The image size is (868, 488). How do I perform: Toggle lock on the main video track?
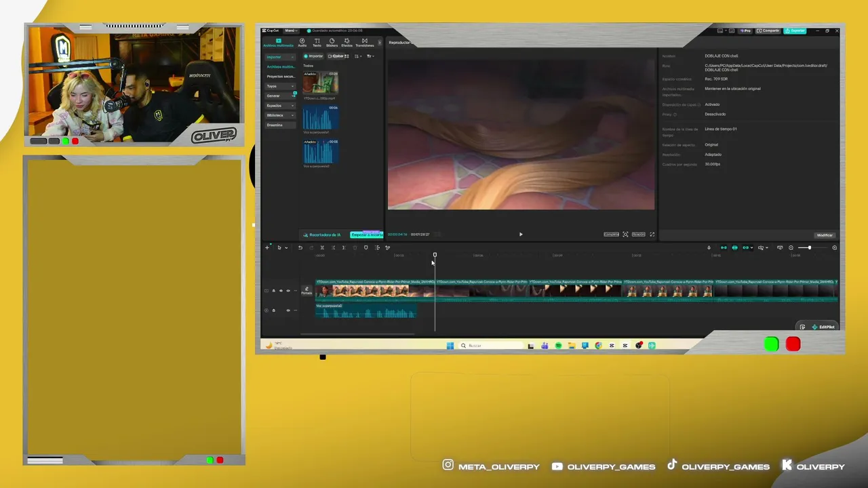(x=274, y=291)
